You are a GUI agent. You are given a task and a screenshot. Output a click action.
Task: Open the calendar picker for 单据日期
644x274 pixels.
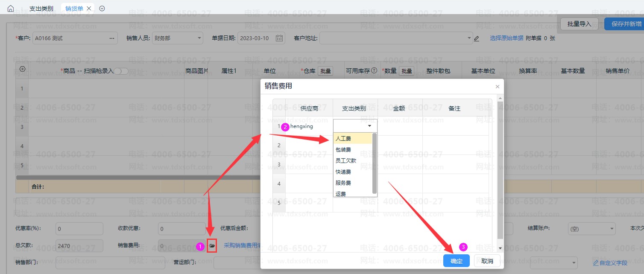(x=279, y=38)
